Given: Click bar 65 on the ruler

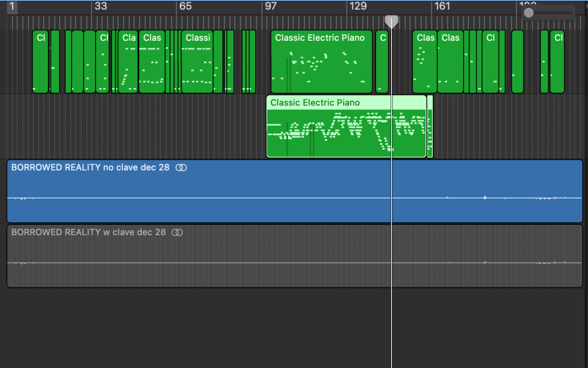Looking at the screenshot, I should pos(185,7).
